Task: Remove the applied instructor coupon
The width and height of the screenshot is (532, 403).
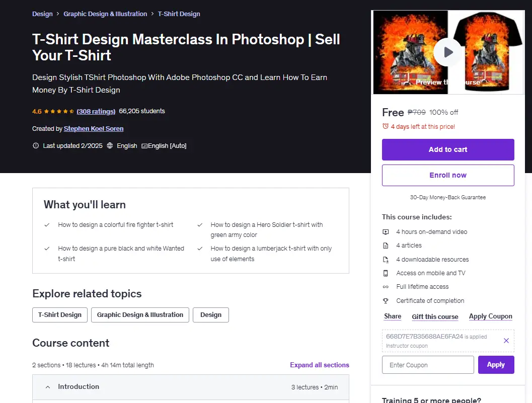Action: click(x=506, y=341)
